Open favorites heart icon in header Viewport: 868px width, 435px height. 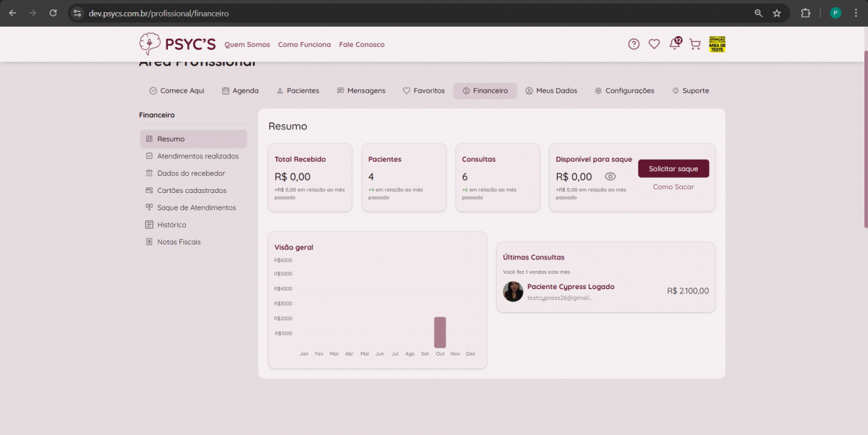tap(654, 44)
